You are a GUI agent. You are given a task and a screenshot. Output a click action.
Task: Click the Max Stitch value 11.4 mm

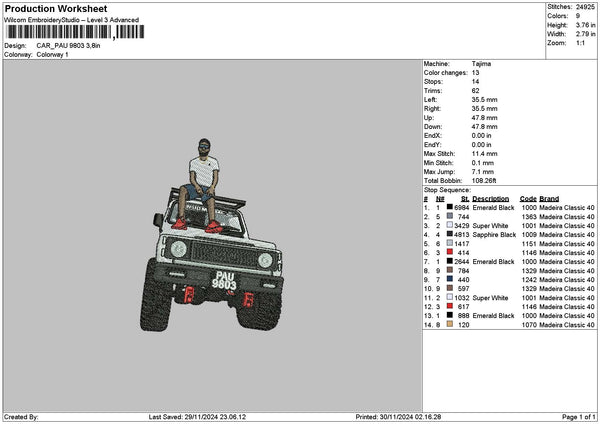tap(484, 154)
